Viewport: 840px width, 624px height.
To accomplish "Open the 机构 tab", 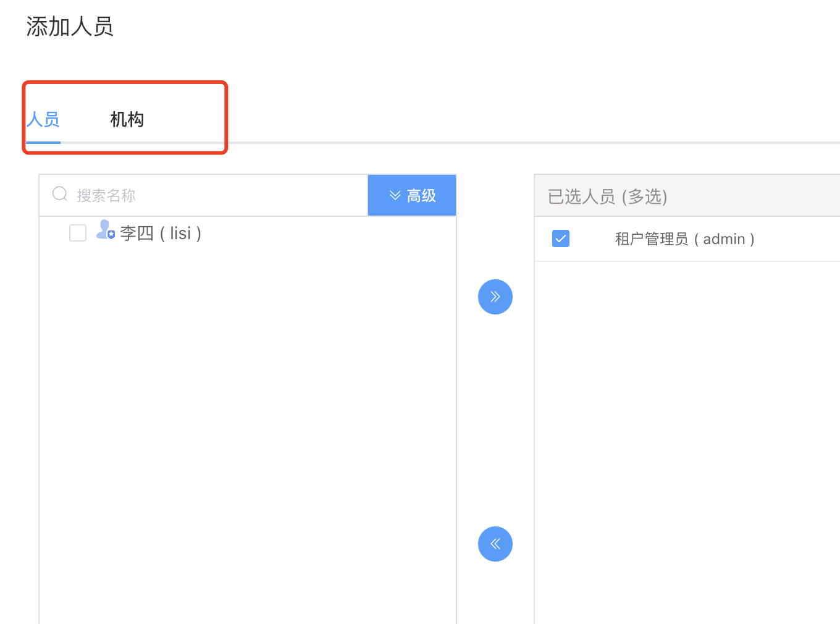I will [127, 119].
